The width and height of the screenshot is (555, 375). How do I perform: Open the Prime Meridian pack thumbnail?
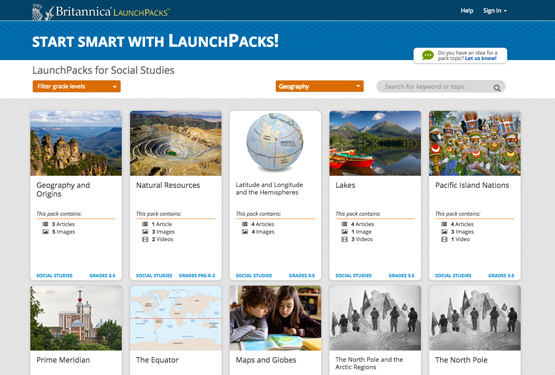click(x=76, y=318)
